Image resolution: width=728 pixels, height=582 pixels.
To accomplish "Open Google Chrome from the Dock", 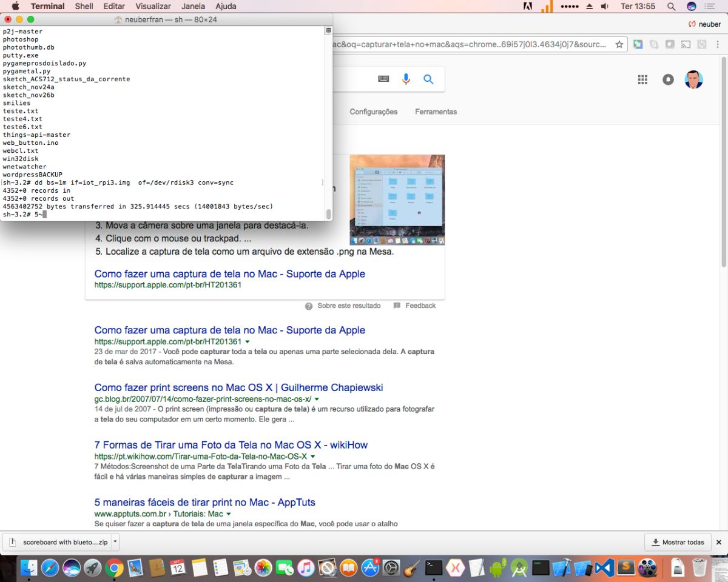I will [114, 568].
